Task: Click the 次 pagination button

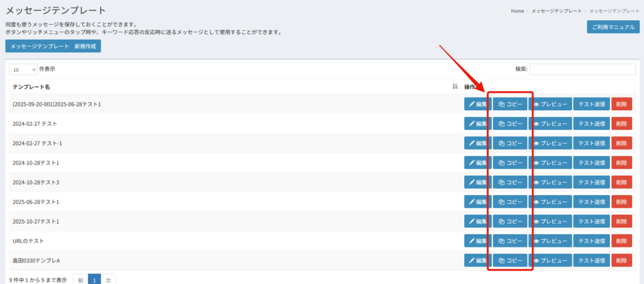Action: 108,280
